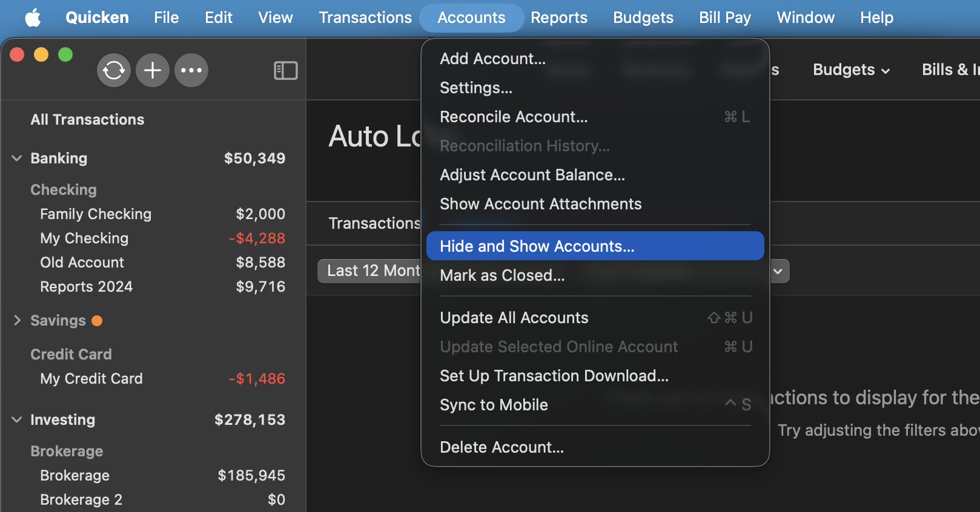Select Reconcile Account... menu item
The image size is (980, 512).
(595, 117)
